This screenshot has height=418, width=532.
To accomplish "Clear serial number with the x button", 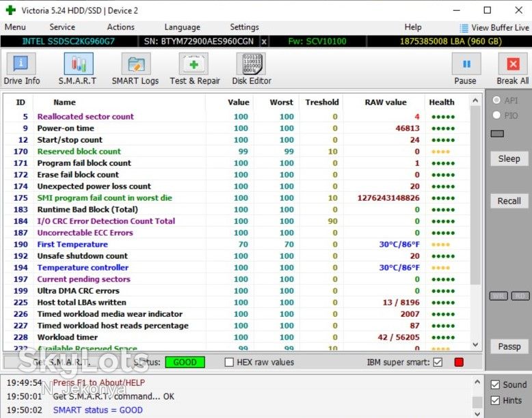I will point(264,42).
